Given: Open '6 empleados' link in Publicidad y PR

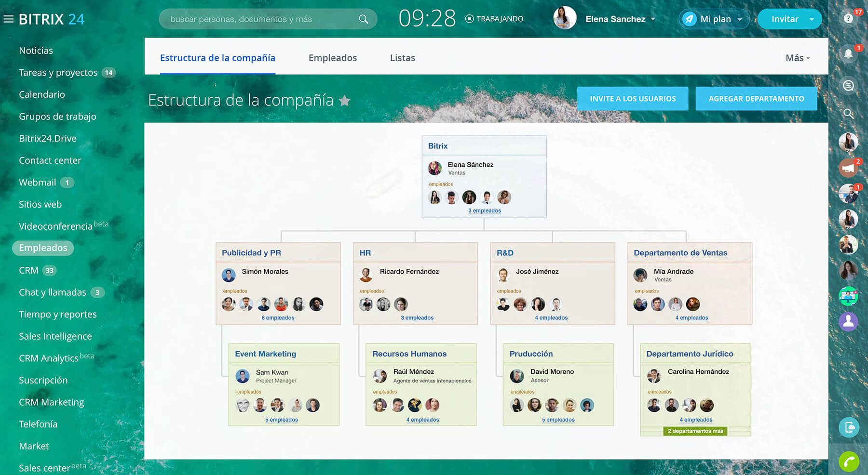Looking at the screenshot, I should pos(278,318).
